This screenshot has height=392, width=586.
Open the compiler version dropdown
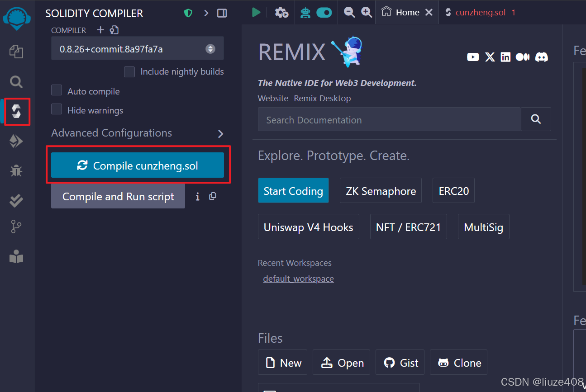click(137, 49)
